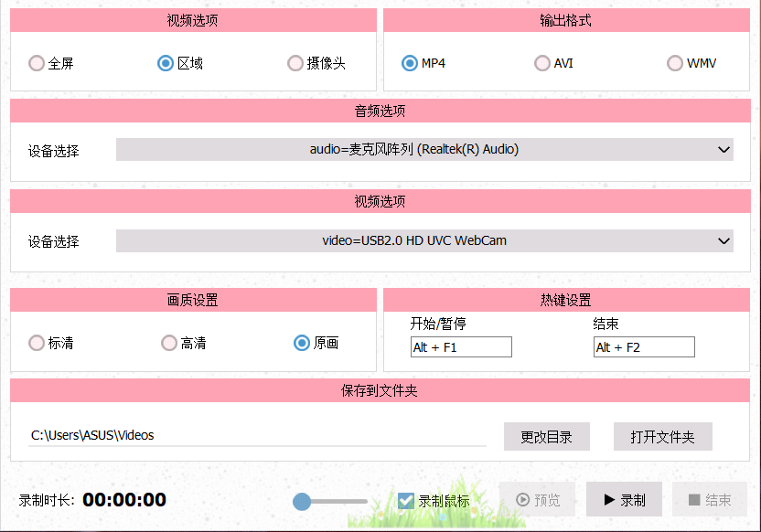Image resolution: width=761 pixels, height=532 pixels.
Task: Click the slider handle near the timer
Action: click(302, 501)
